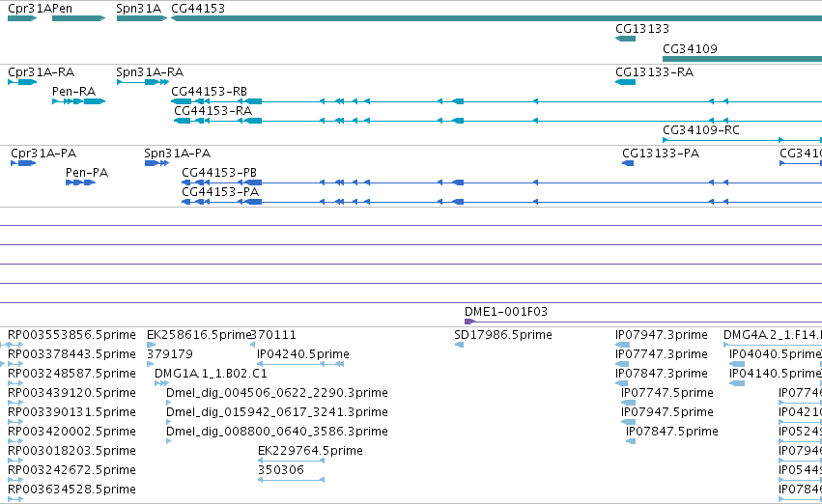Select the 350306 alignment bar glyph

tap(291, 480)
